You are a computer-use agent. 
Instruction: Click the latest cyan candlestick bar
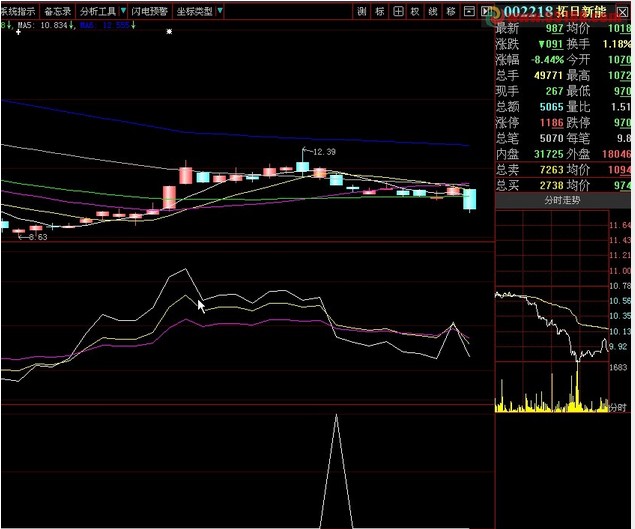pos(469,198)
